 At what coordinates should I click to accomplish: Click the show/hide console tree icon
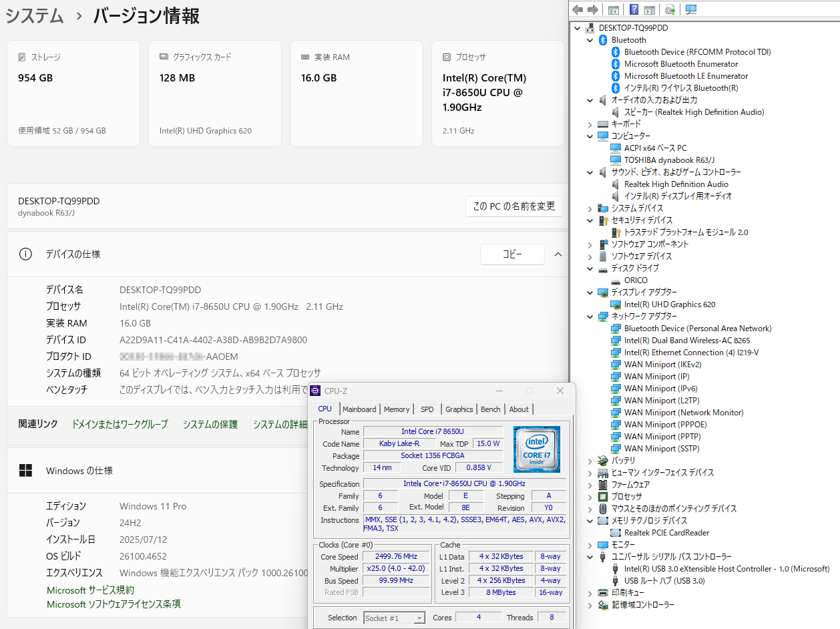[x=613, y=9]
